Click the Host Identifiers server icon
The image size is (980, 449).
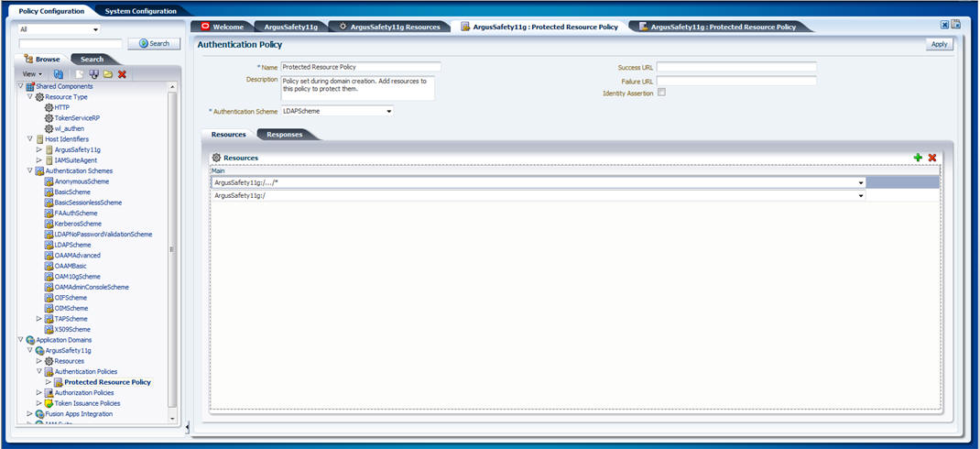[39, 139]
